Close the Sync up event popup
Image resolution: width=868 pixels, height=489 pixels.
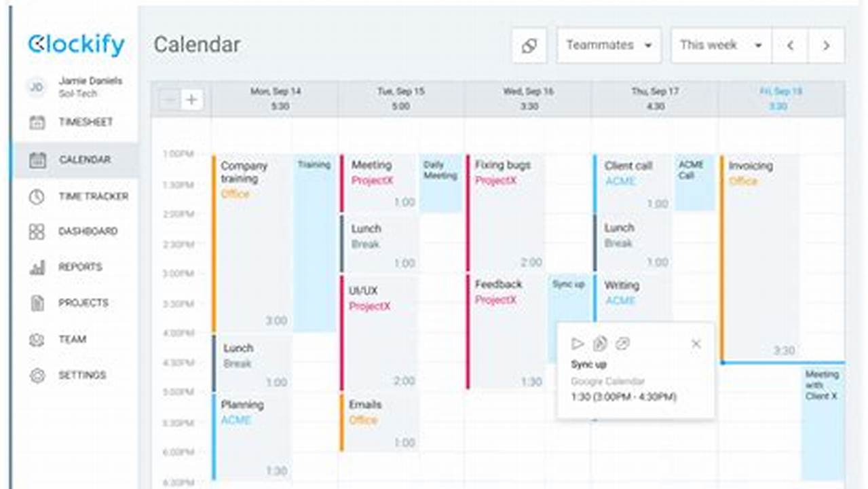point(696,344)
